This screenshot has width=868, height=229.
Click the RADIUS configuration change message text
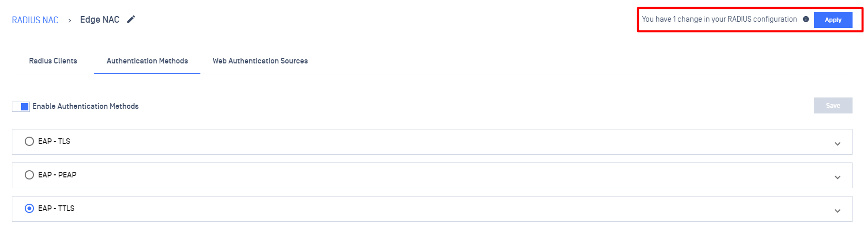click(719, 19)
